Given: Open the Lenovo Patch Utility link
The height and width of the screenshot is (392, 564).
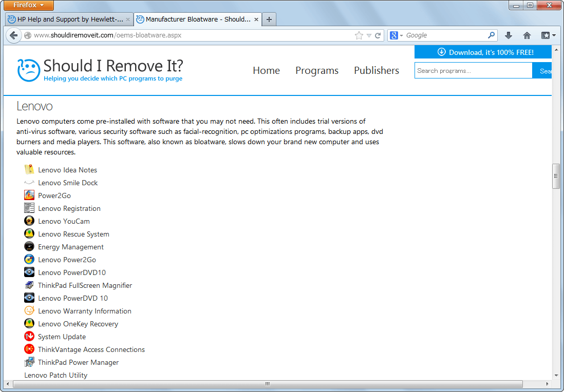Looking at the screenshot, I should click(x=56, y=375).
